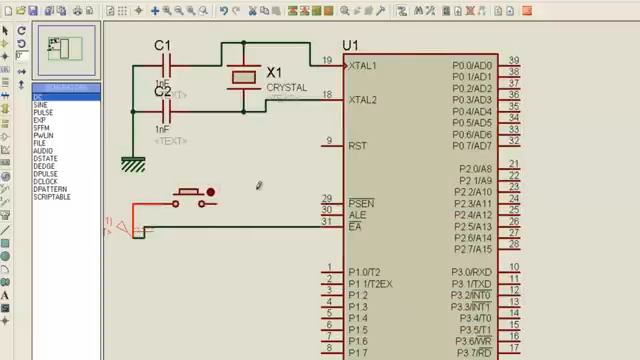This screenshot has width=640, height=360.
Task: Select AUDIO in the generators list
Action: coord(43,151)
